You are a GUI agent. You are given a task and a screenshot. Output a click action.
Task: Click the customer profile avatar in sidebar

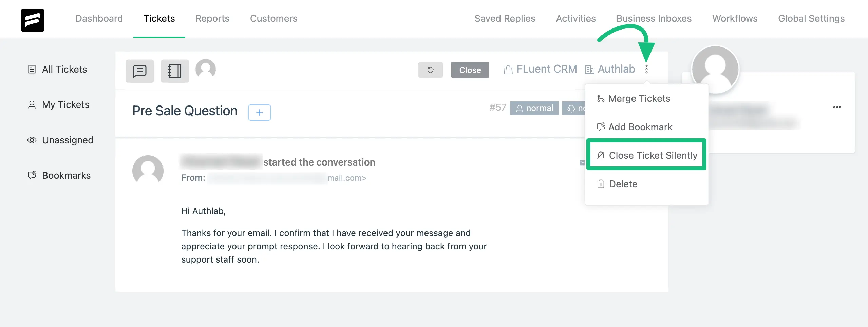coord(715,69)
